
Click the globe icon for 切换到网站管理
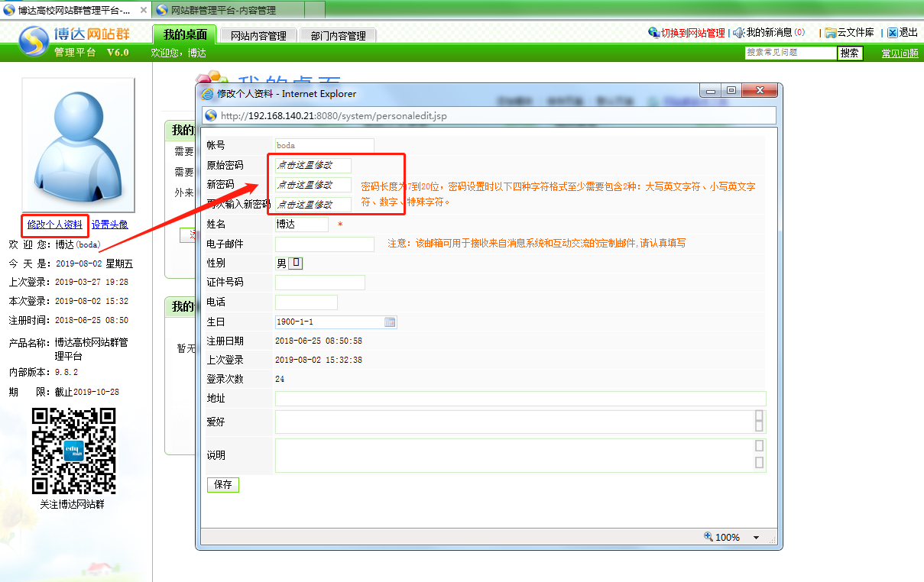click(653, 33)
